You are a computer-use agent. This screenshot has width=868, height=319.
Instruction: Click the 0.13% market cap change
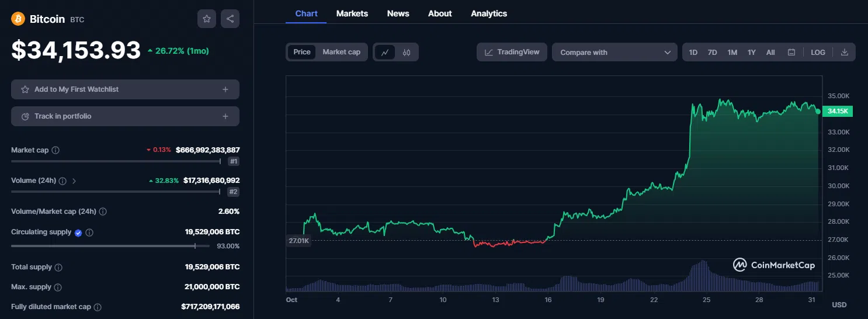[x=158, y=150]
